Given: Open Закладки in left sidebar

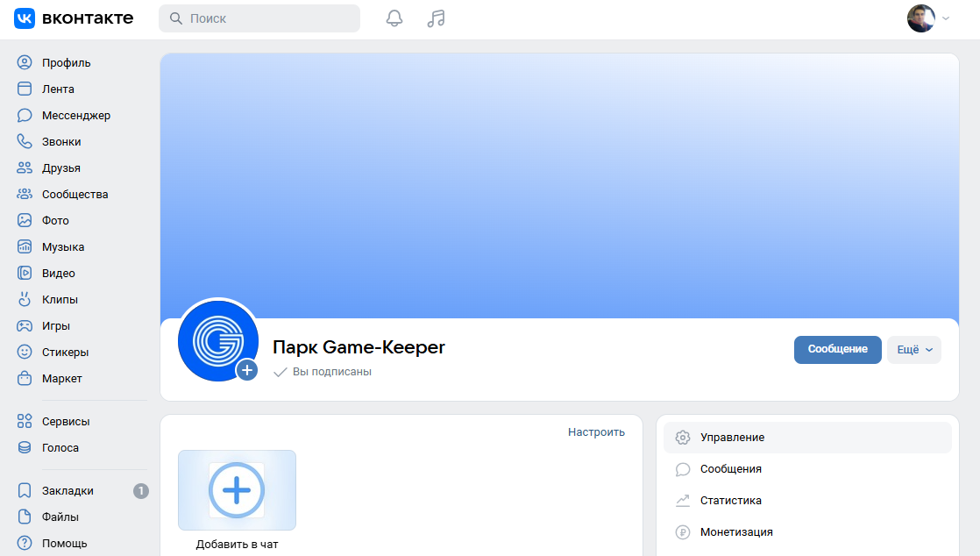Looking at the screenshot, I should 67,491.
